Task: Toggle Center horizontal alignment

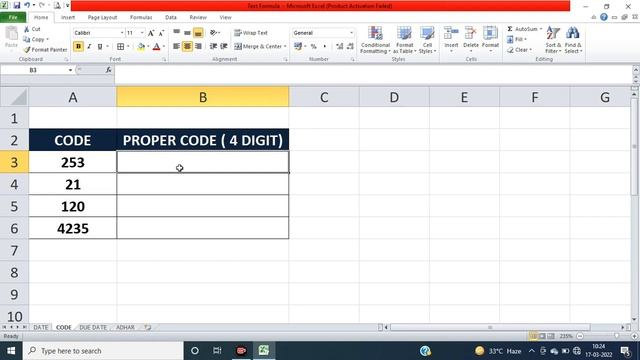Action: click(187, 47)
